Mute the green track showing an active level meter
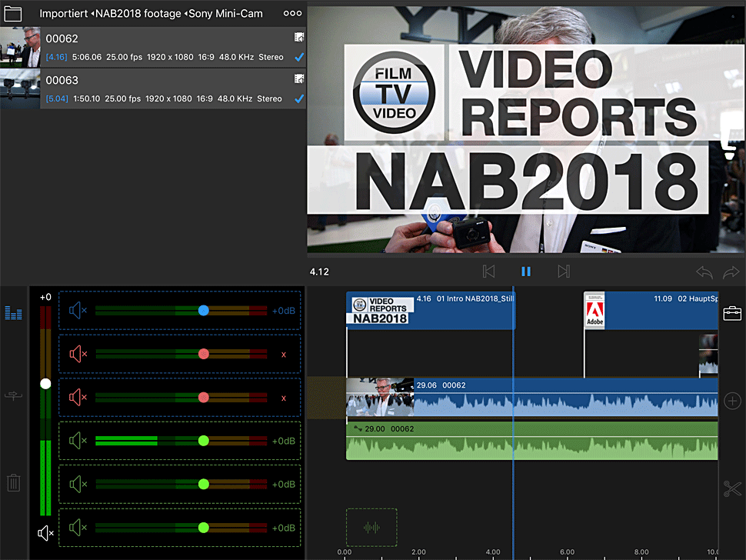The width and height of the screenshot is (746, 560). (78, 441)
